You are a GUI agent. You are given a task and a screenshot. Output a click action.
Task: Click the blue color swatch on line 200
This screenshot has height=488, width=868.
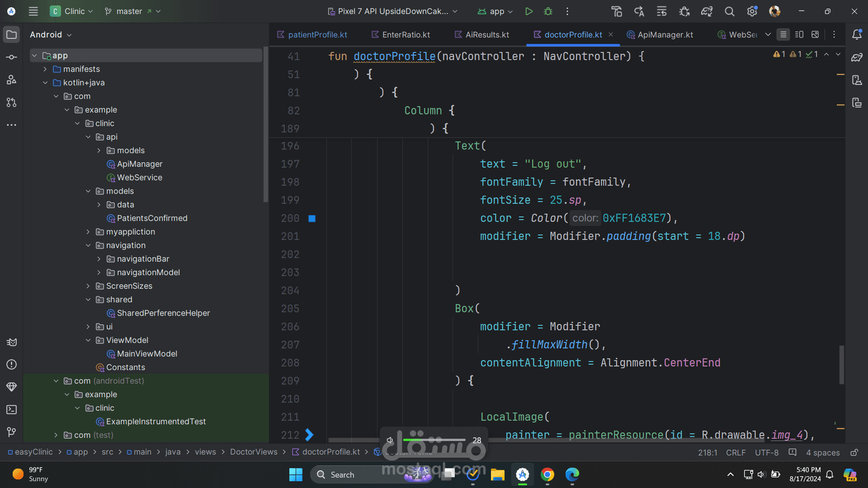(312, 219)
